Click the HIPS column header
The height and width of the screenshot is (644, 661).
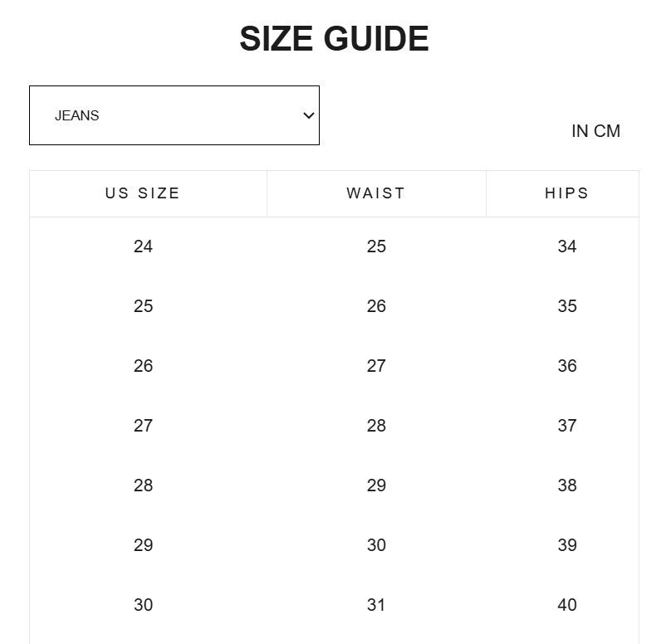[567, 193]
